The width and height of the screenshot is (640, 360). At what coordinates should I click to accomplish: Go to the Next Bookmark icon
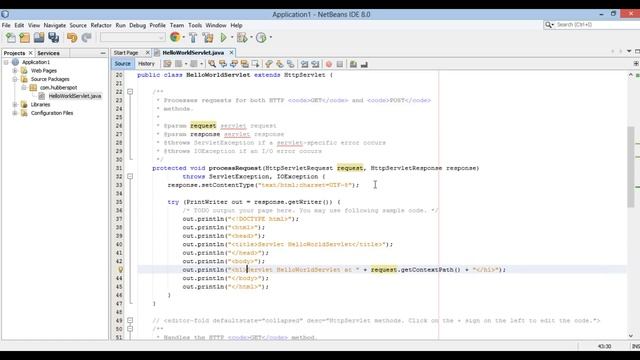pyautogui.click(x=280, y=64)
